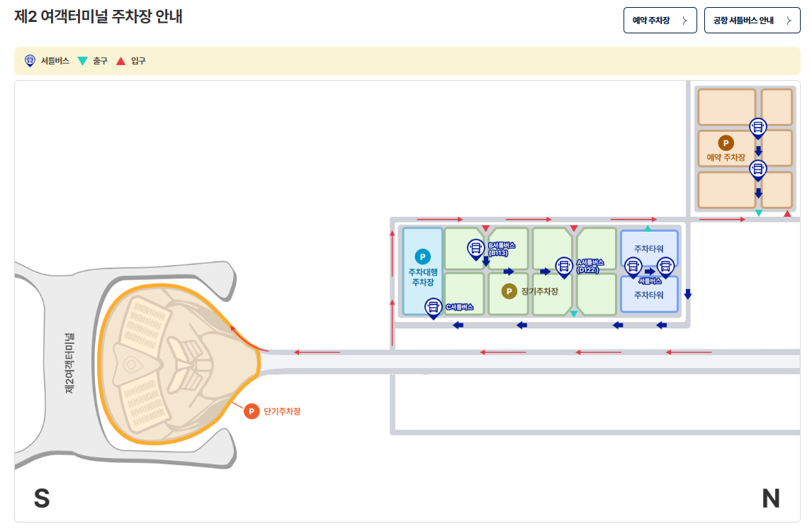The height and width of the screenshot is (531, 812).
Task: Click the brown P icon in 예약 주차장
Action: (x=726, y=143)
